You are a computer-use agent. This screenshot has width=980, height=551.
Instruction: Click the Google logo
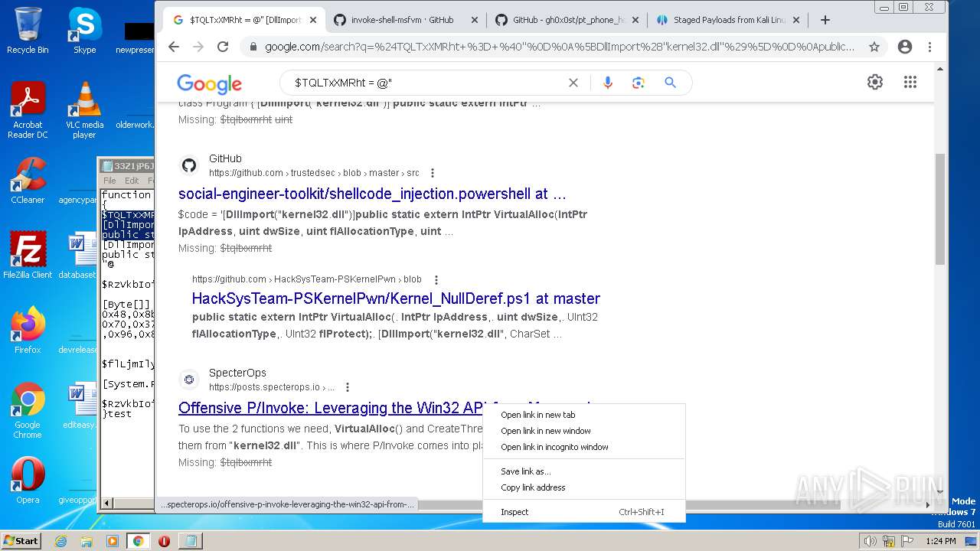coord(209,83)
